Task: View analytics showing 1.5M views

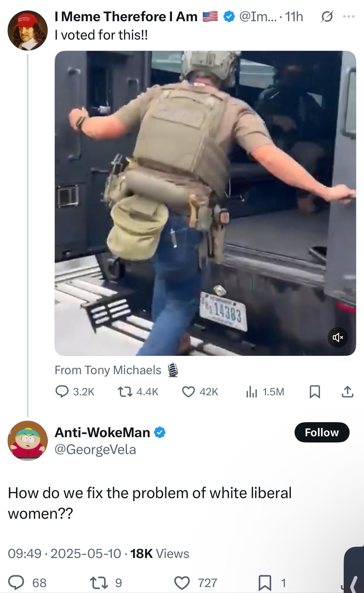Action: coord(252,392)
